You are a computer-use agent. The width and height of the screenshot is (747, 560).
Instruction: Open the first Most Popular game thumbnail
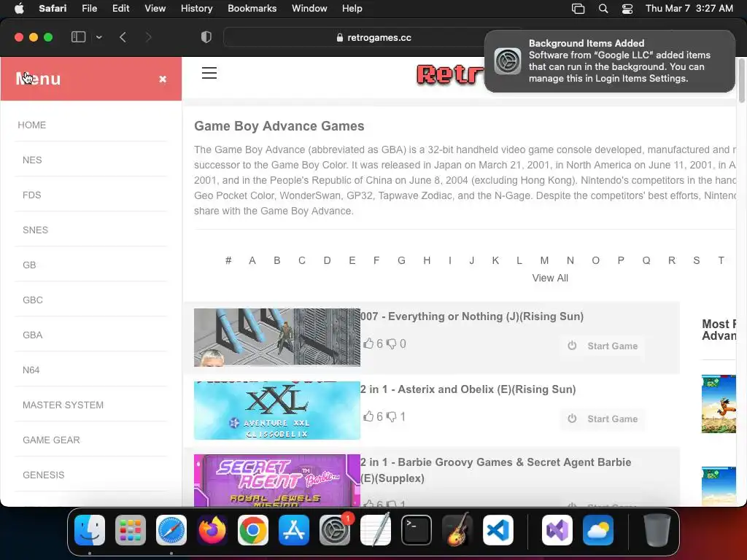719,404
